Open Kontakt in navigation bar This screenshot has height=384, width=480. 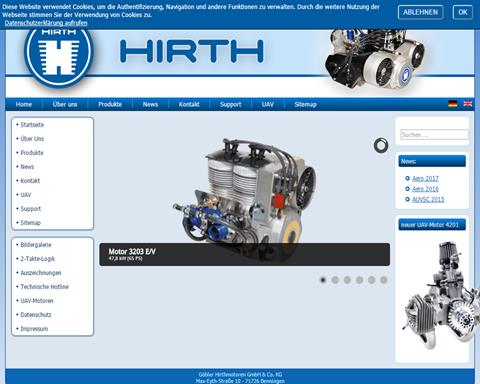point(189,104)
